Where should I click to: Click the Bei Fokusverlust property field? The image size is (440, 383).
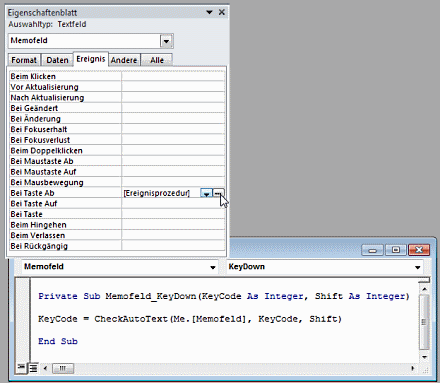[x=173, y=140]
